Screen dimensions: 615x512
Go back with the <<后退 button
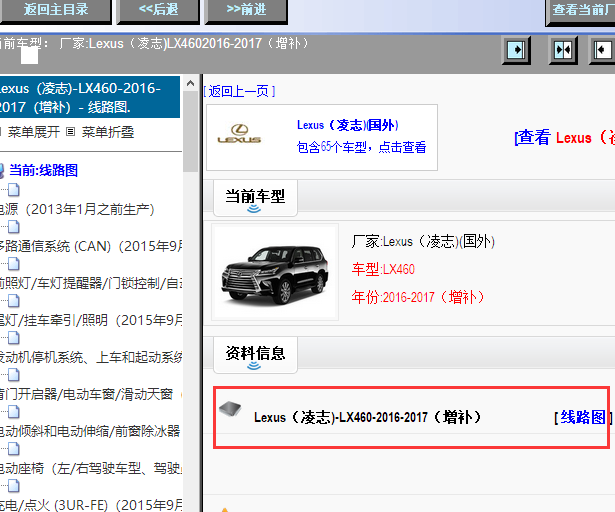click(158, 10)
